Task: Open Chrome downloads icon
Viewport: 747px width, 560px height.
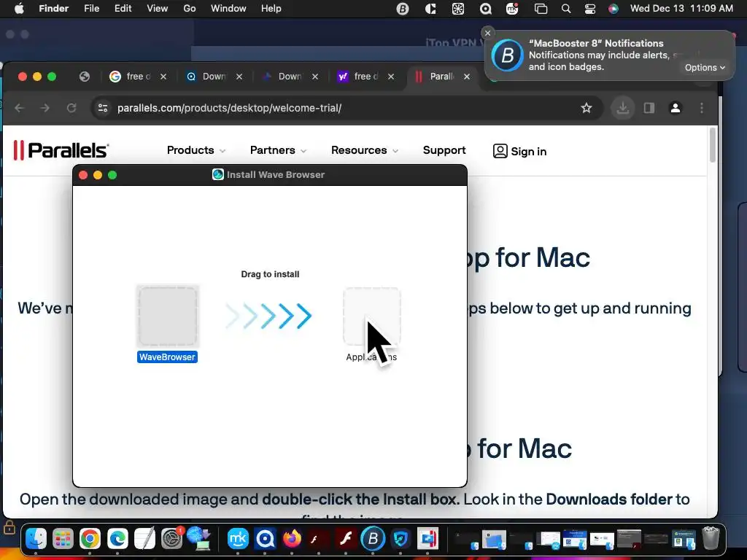Action: (x=623, y=108)
